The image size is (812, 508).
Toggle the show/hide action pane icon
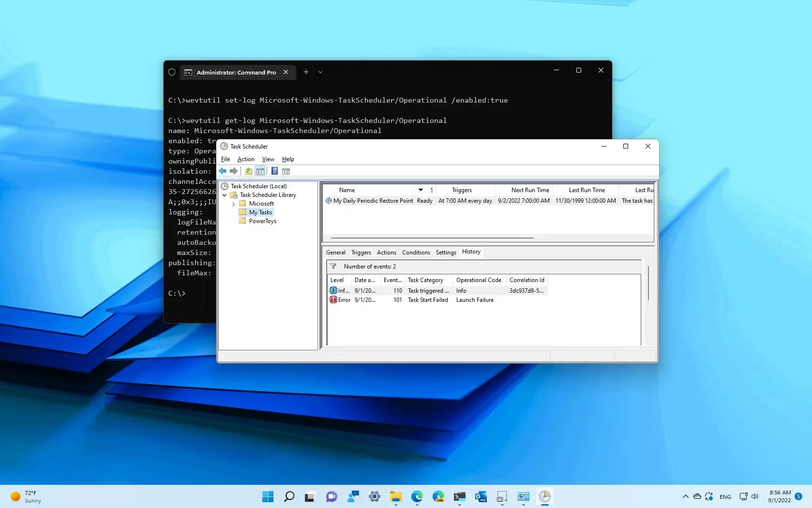[286, 171]
